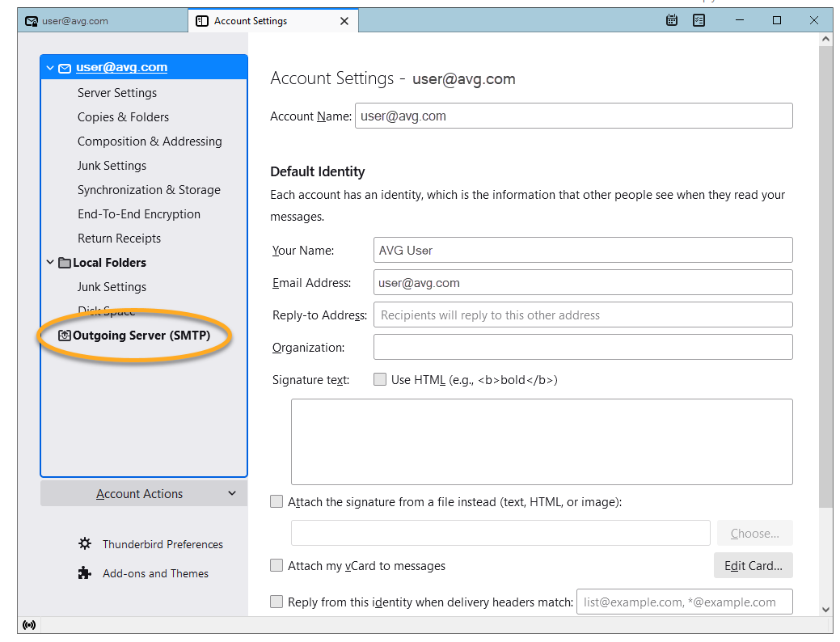Open the Account Actions dropdown
840x642 pixels.
coord(144,494)
